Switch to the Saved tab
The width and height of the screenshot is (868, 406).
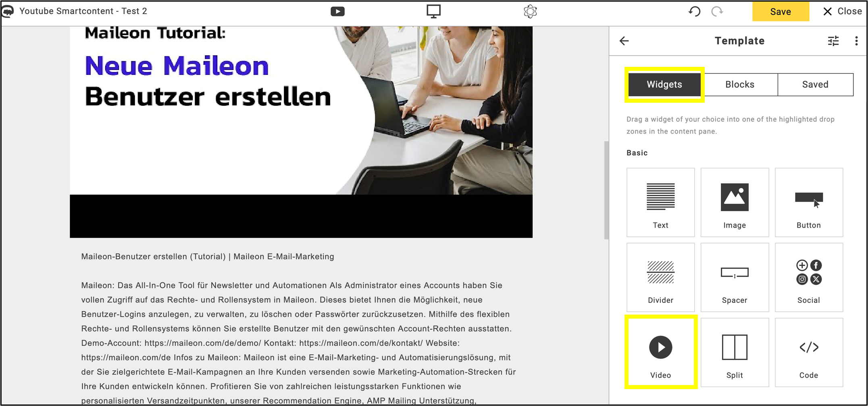[815, 85]
